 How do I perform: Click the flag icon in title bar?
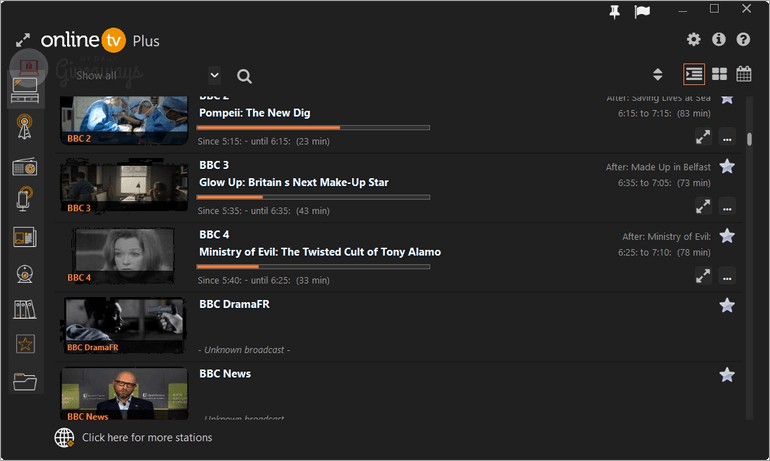(642, 12)
